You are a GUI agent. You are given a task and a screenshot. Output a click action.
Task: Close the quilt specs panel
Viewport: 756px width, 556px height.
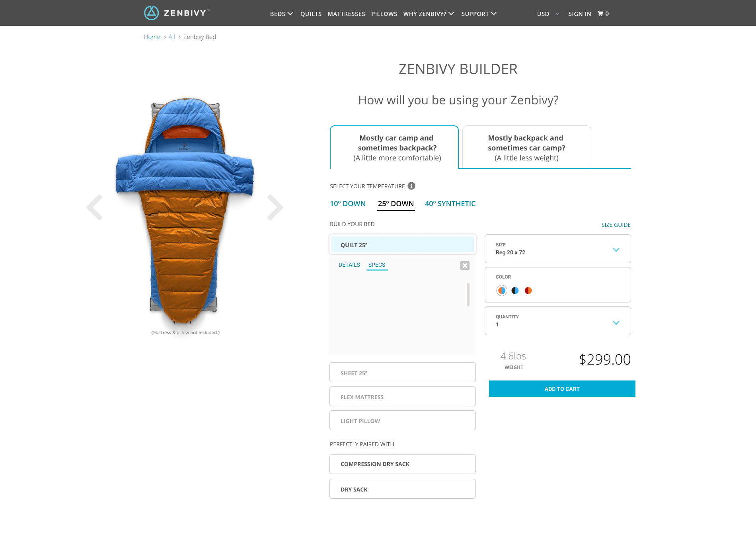(465, 265)
